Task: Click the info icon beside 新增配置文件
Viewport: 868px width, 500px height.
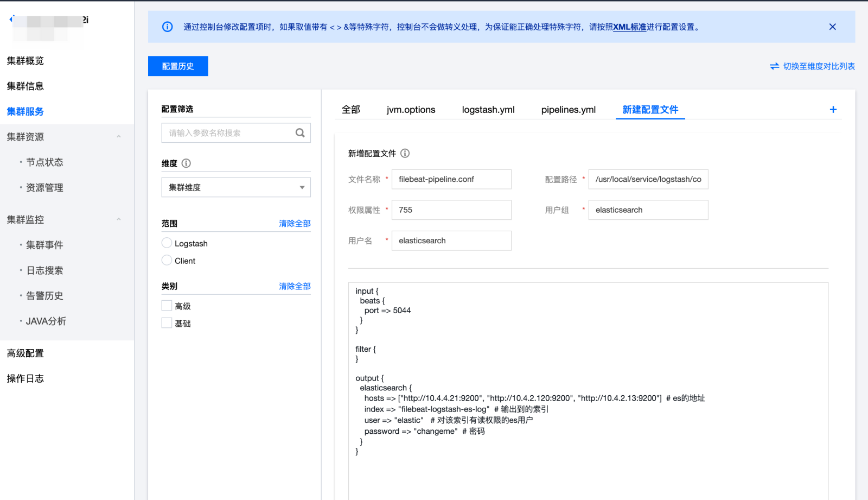Action: 405,154
